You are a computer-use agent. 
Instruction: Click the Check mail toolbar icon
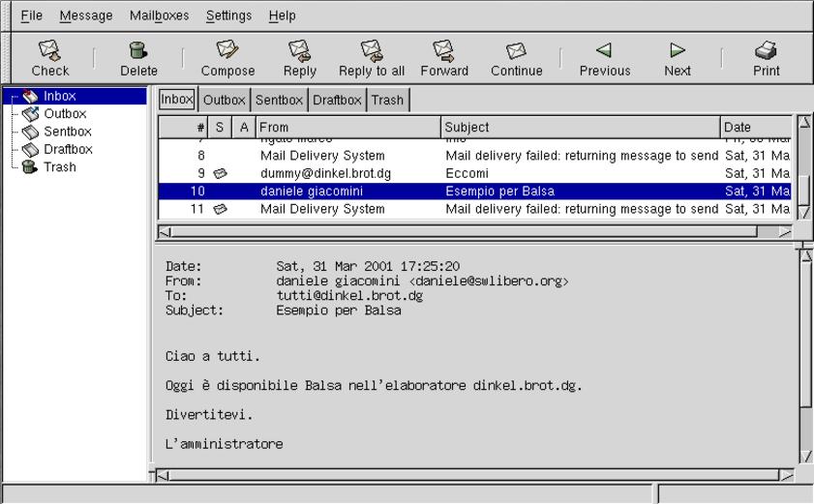pyautogui.click(x=49, y=58)
